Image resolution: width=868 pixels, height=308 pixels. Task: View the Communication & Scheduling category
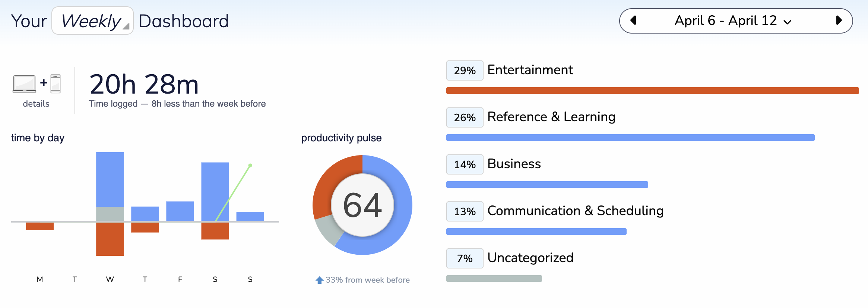point(575,211)
